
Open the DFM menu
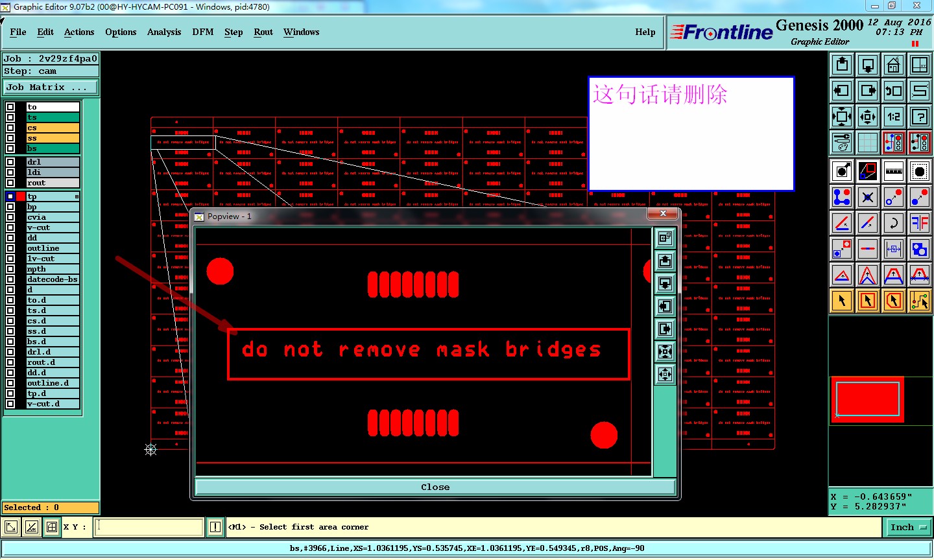[x=203, y=32]
